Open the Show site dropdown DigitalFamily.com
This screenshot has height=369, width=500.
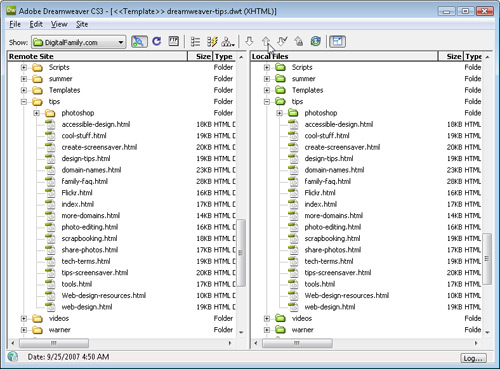pyautogui.click(x=79, y=42)
